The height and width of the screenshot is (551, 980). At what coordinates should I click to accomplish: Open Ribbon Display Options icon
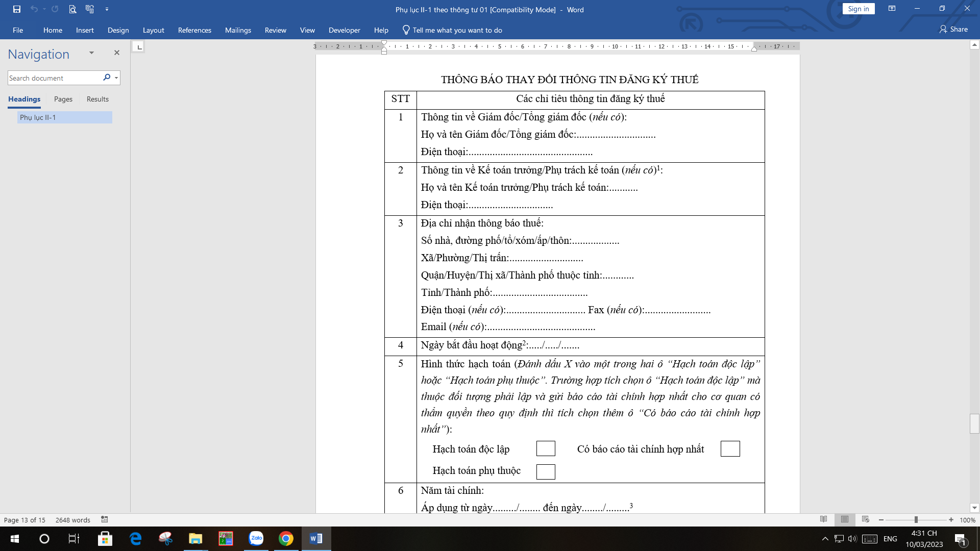click(x=892, y=9)
